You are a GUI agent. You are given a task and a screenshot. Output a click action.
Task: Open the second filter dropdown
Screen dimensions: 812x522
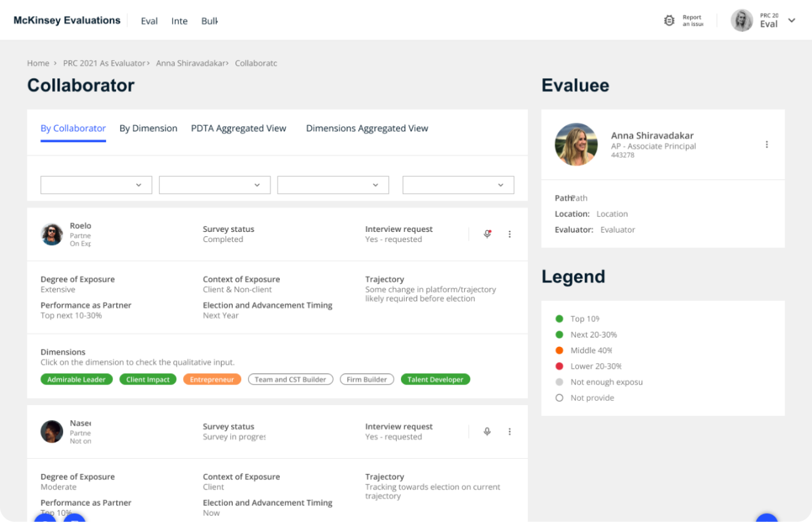[215, 185]
